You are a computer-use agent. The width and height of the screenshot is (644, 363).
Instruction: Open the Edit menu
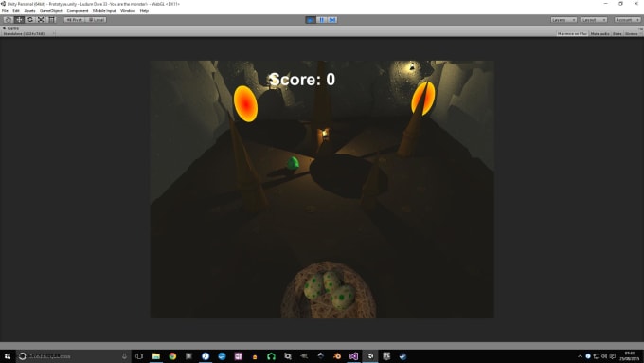(x=16, y=11)
